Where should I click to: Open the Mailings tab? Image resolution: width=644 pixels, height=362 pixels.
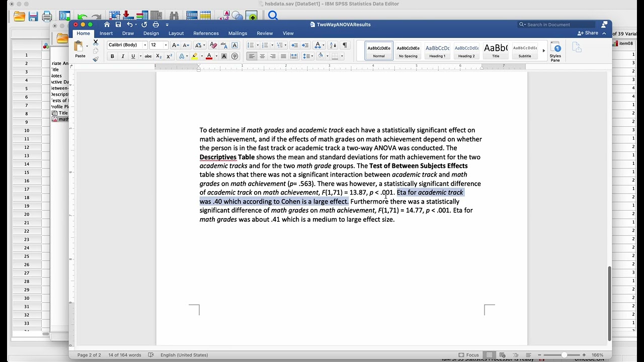pyautogui.click(x=237, y=34)
